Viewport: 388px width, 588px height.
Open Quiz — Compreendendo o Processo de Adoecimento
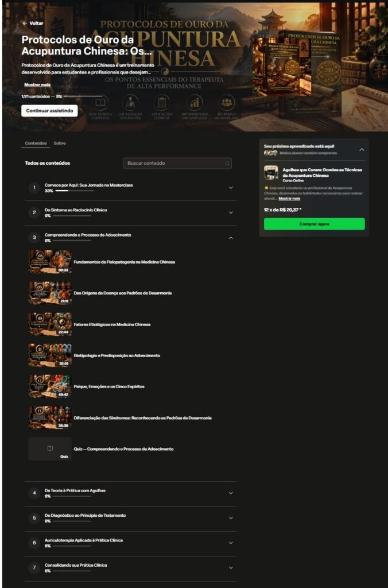124,449
